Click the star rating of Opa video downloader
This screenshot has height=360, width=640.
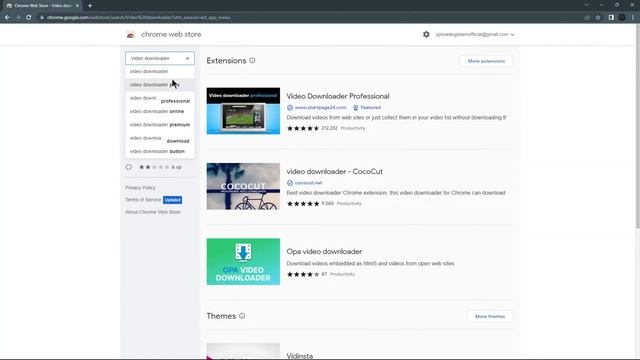303,274
